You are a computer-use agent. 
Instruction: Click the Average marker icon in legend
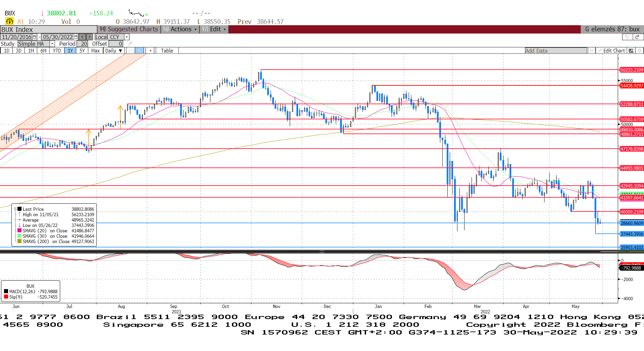(x=19, y=220)
